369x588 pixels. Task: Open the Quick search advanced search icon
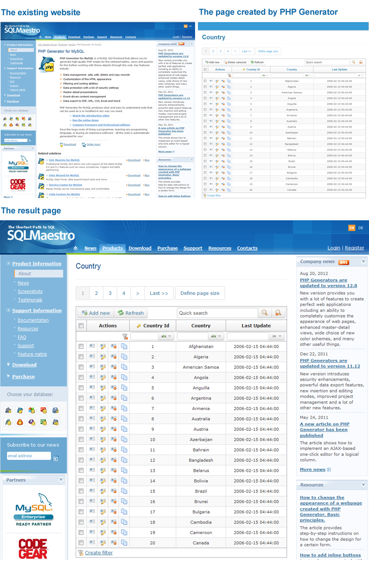(x=278, y=313)
